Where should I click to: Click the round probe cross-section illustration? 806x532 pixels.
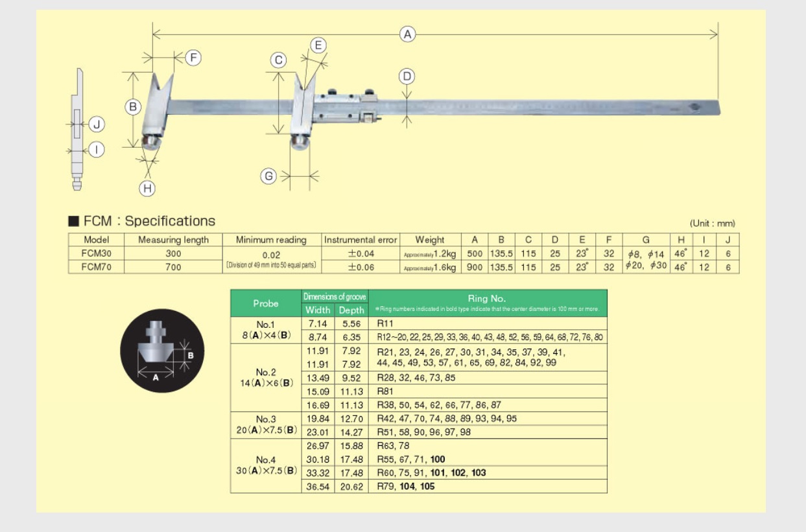(162, 350)
